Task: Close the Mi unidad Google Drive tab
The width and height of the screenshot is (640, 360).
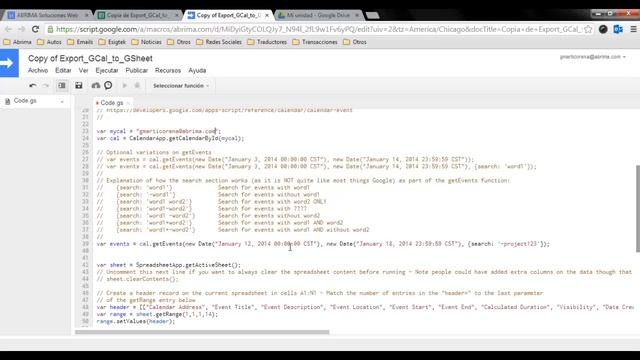Action: click(357, 15)
